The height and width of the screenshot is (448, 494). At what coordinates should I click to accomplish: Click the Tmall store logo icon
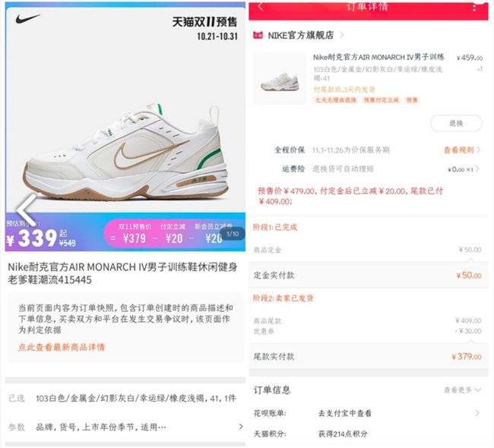point(258,35)
